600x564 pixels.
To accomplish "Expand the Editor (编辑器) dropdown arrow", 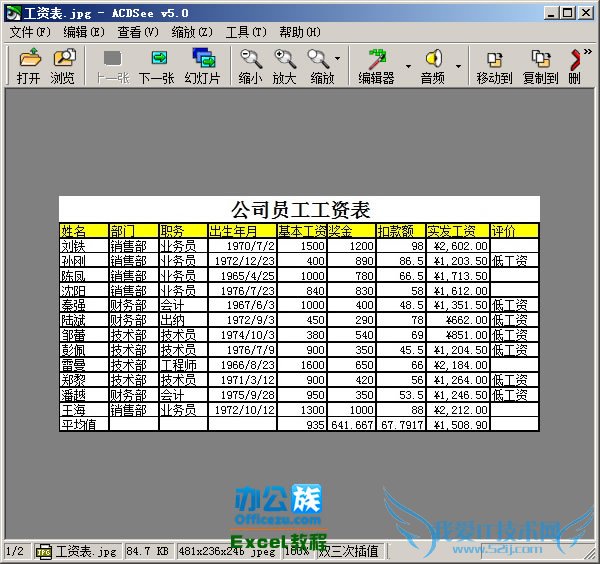I will 408,66.
